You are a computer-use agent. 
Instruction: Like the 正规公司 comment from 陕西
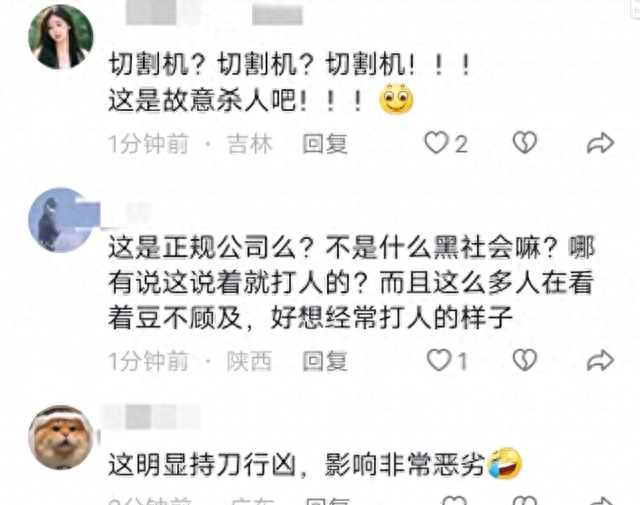pos(438,360)
